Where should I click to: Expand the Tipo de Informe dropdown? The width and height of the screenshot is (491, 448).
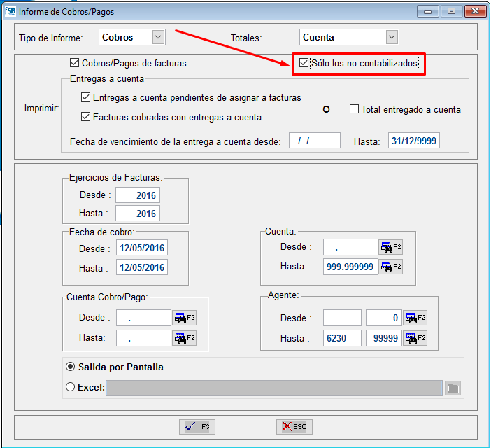[x=158, y=37]
